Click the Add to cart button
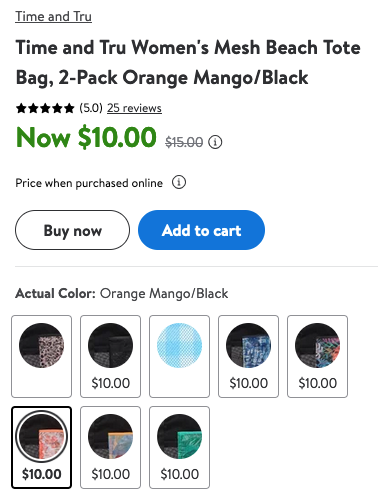Image resolution: width=387 pixels, height=500 pixels. 201,230
